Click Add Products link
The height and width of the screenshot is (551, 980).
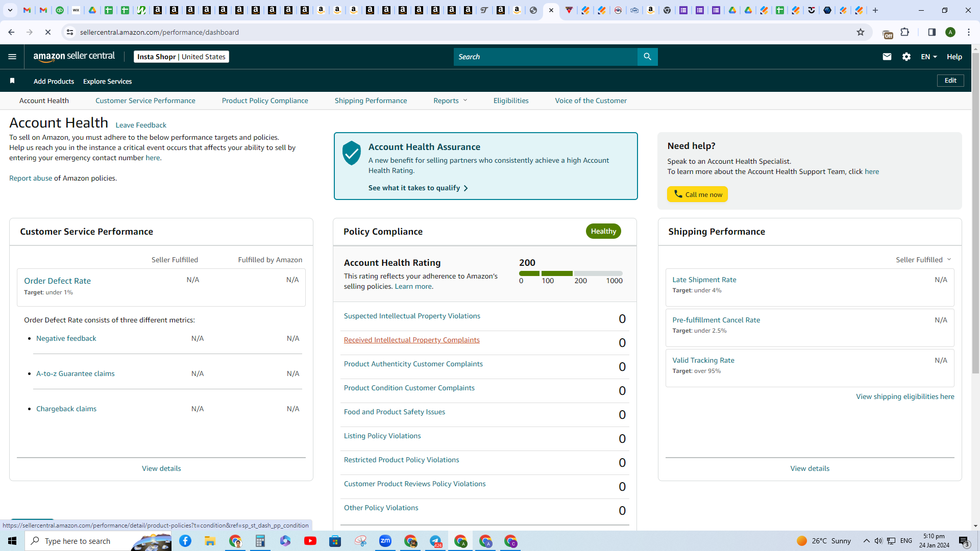coord(54,81)
